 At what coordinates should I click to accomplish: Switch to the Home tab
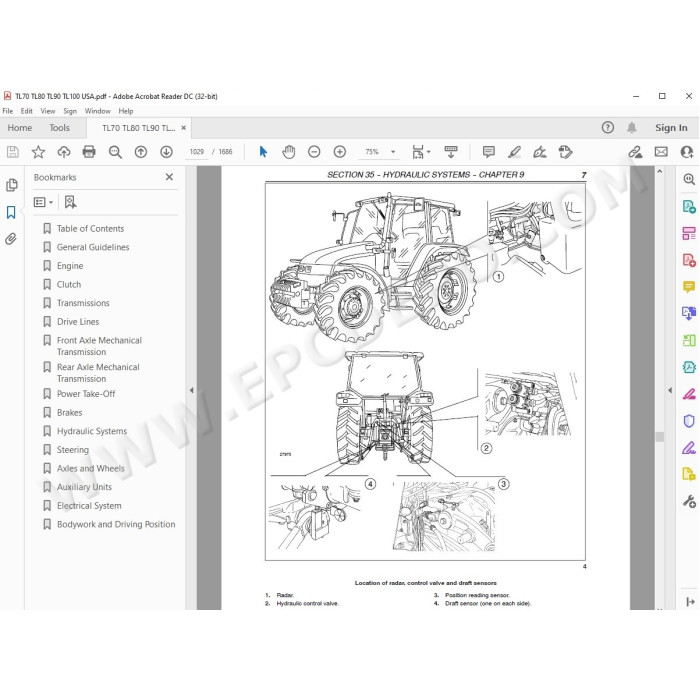(20, 128)
